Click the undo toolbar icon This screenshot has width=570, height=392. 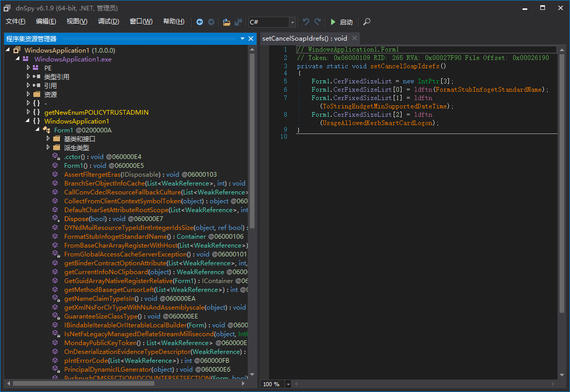(x=306, y=22)
